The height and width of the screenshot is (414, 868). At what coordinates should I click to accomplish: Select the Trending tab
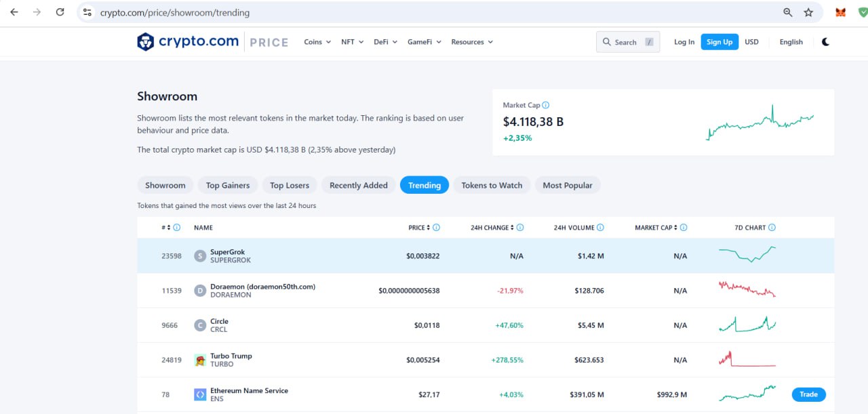pos(425,185)
